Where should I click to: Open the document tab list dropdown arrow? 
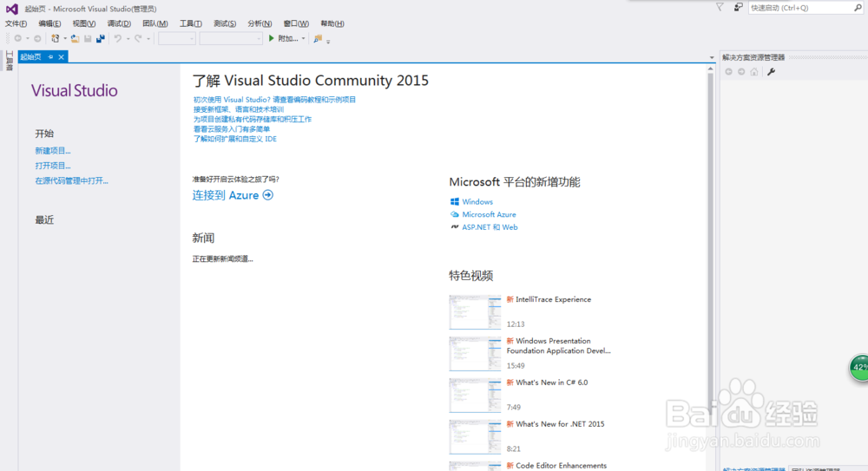pyautogui.click(x=712, y=57)
